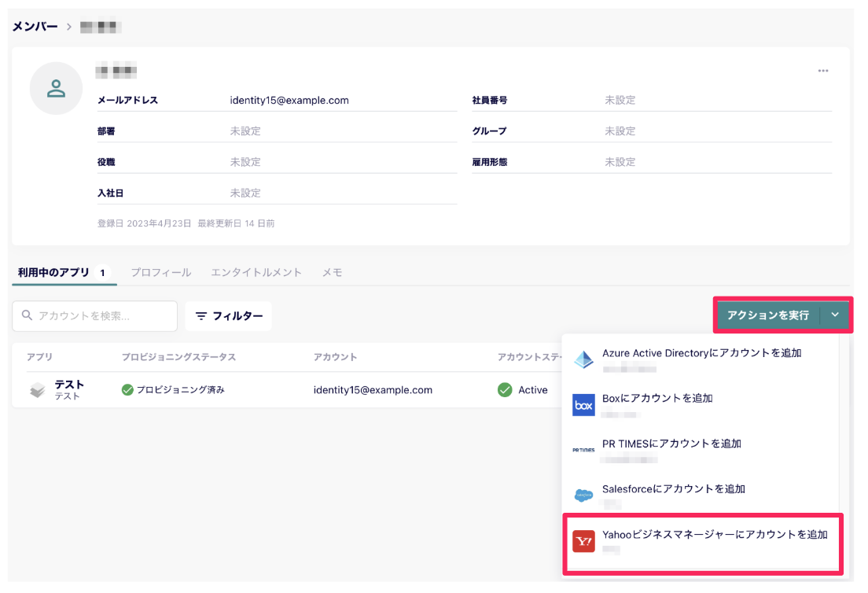The width and height of the screenshot is (868, 593).
Task: Click the プロビジョニング済み status text
Action: pyautogui.click(x=181, y=390)
